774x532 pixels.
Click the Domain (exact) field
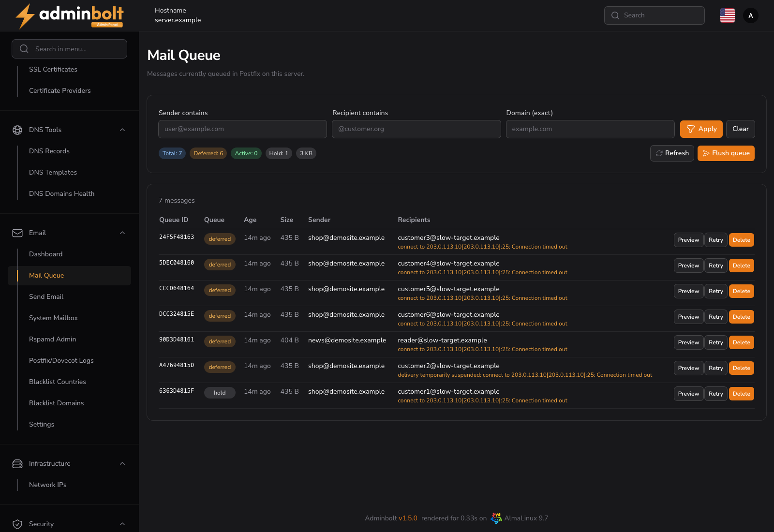coord(590,129)
